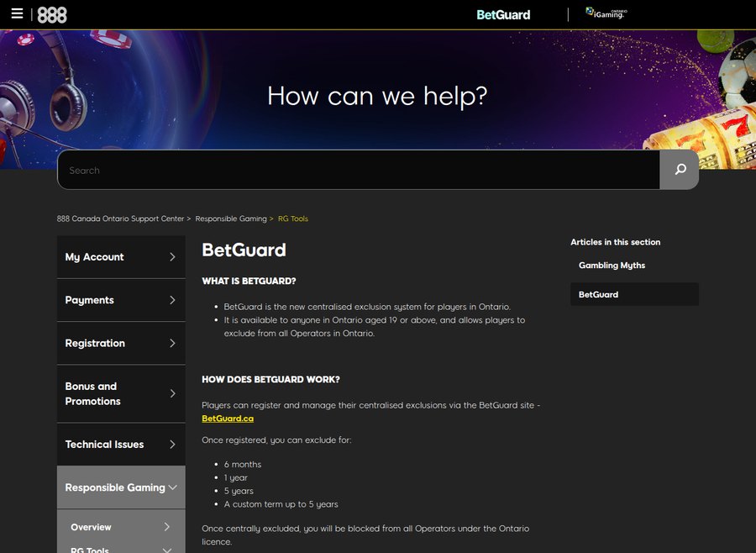Click the search magnifier button
756x553 pixels.
coord(680,170)
